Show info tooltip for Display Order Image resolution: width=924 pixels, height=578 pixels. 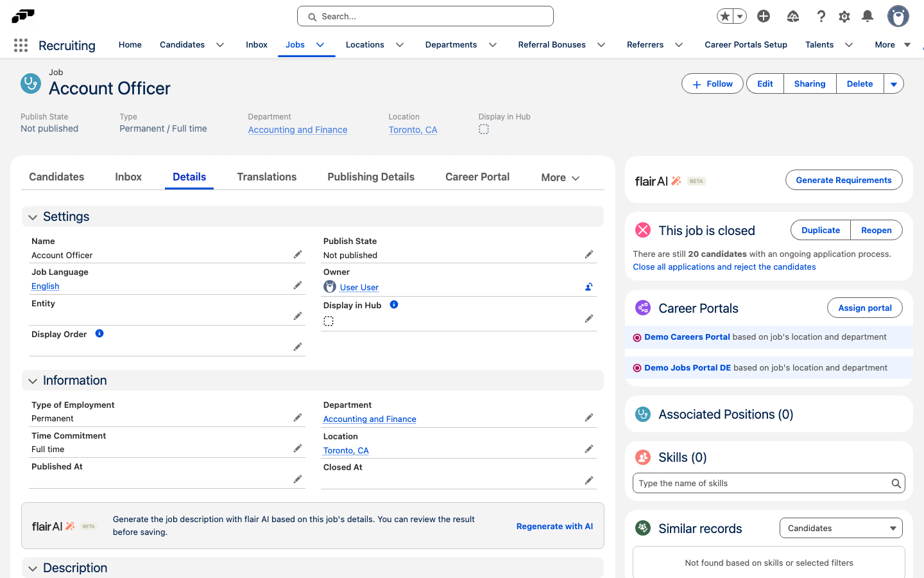click(99, 333)
